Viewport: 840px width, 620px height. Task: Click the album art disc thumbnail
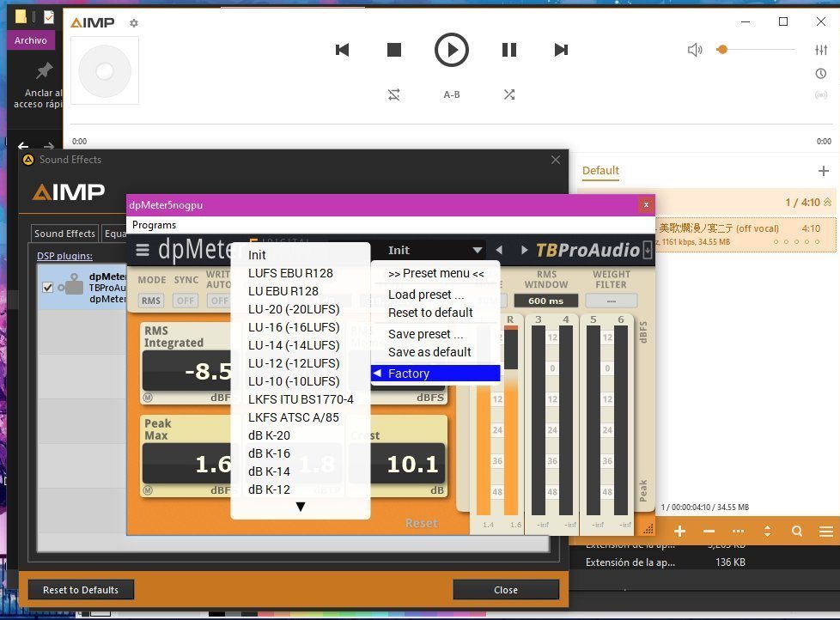tap(105, 70)
